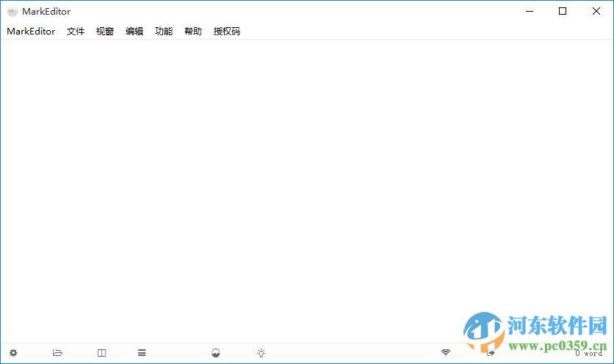Click the open folder icon
Image resolution: width=614 pixels, height=364 pixels.
pyautogui.click(x=57, y=353)
